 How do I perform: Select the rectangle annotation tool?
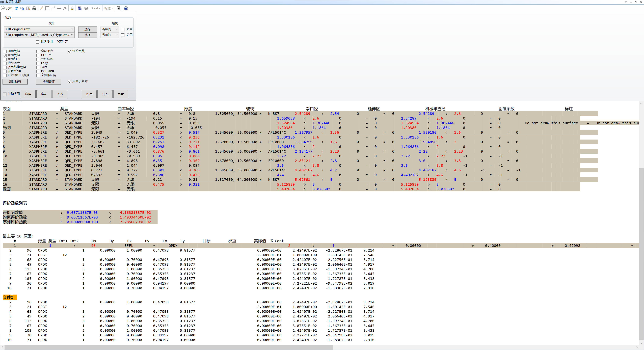47,8
